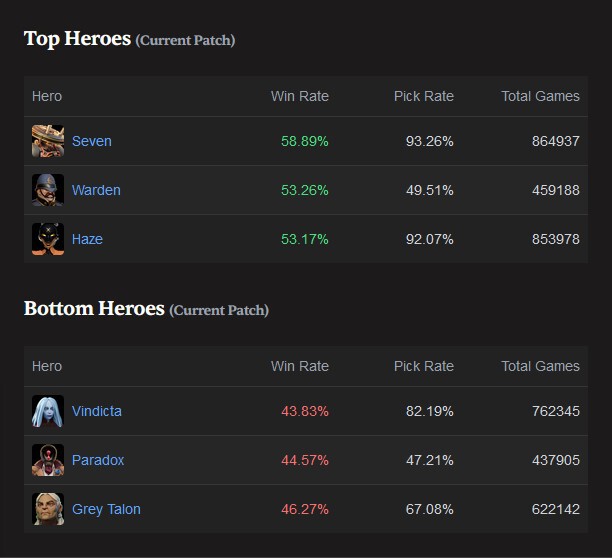The height and width of the screenshot is (558, 612).
Task: Click Vindicta's hero portrait icon
Action: pos(48,411)
